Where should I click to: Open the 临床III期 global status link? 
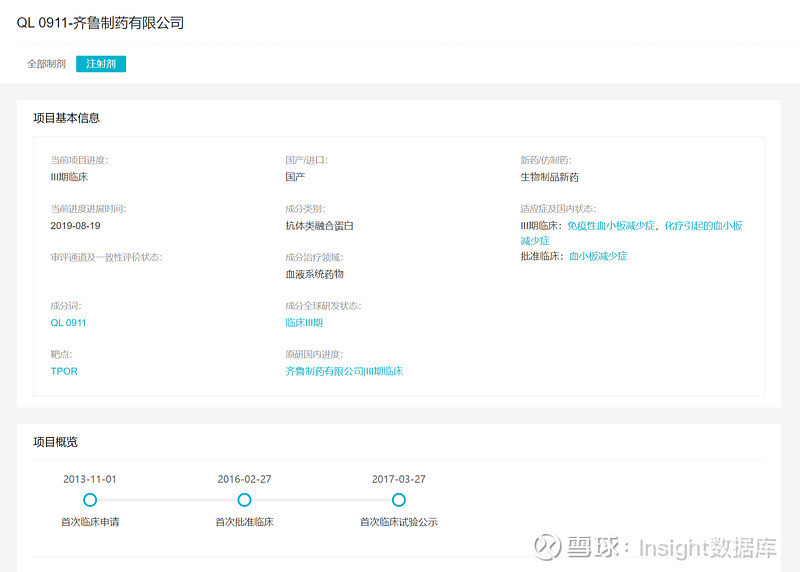(x=304, y=322)
